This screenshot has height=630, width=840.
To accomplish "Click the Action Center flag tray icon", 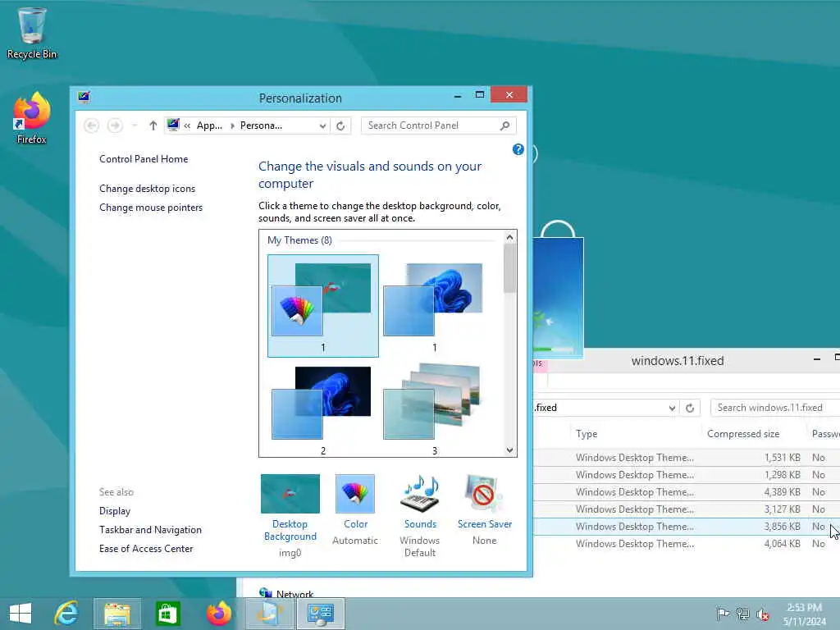I will (723, 614).
